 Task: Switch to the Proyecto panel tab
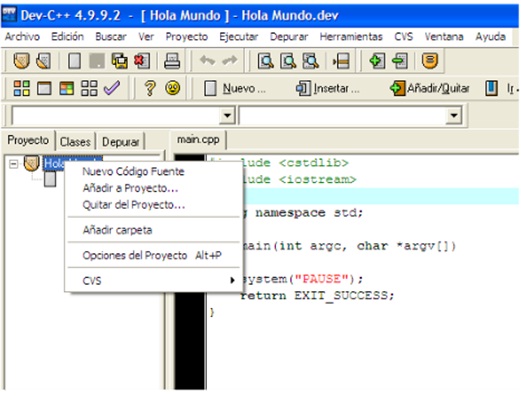click(x=28, y=140)
